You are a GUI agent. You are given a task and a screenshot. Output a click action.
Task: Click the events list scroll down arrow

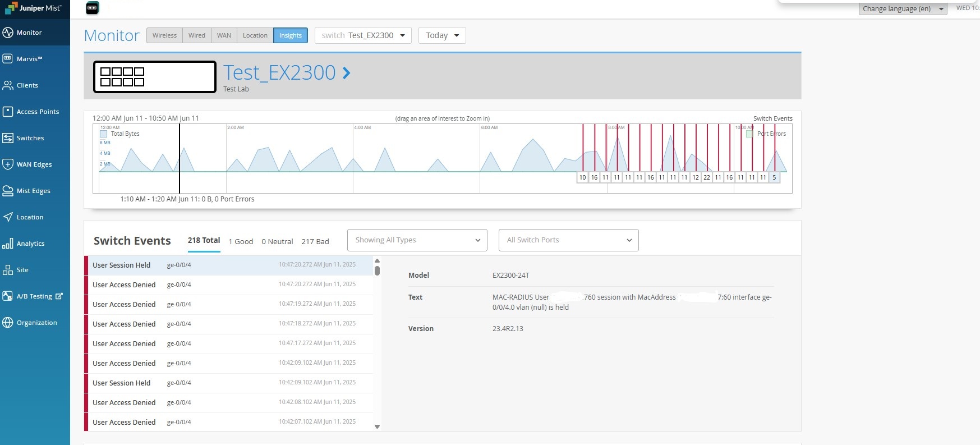click(377, 426)
